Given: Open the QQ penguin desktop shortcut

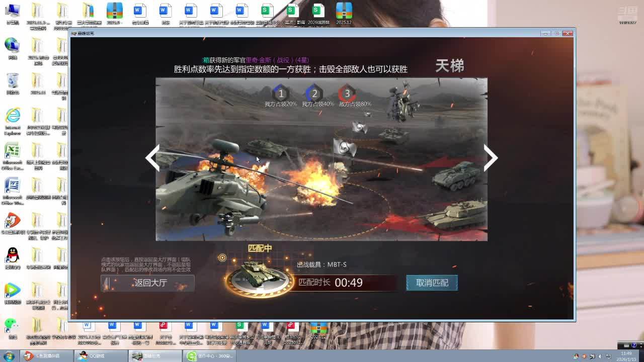Looking at the screenshot, I should pos(13,256).
